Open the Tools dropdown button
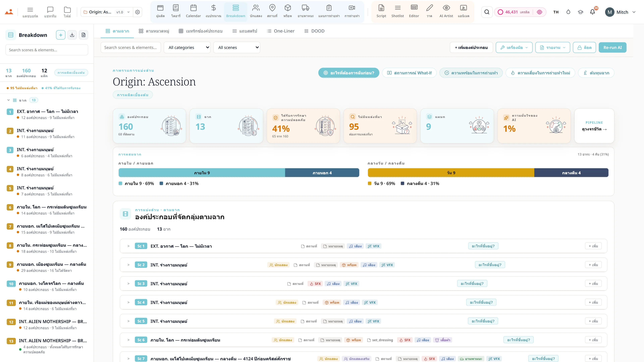Viewport: 644px width, 362px height. point(514,47)
